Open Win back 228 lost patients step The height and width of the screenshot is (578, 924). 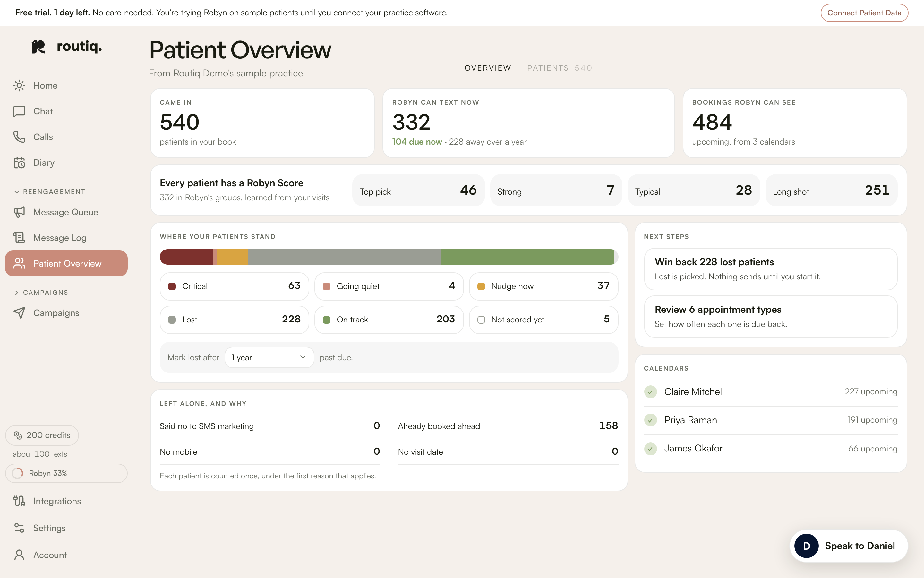pos(771,269)
